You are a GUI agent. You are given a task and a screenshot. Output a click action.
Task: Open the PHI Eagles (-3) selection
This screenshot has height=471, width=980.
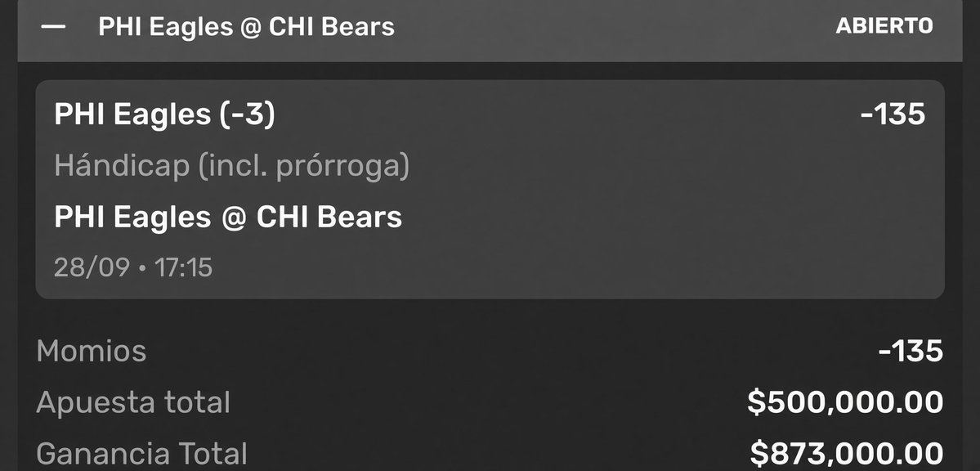[x=164, y=114]
